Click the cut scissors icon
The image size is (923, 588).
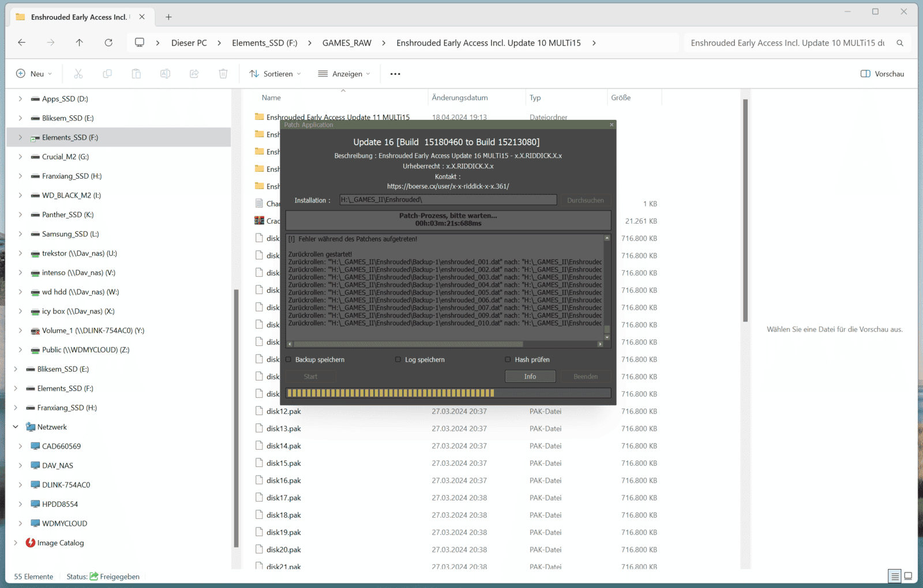78,74
